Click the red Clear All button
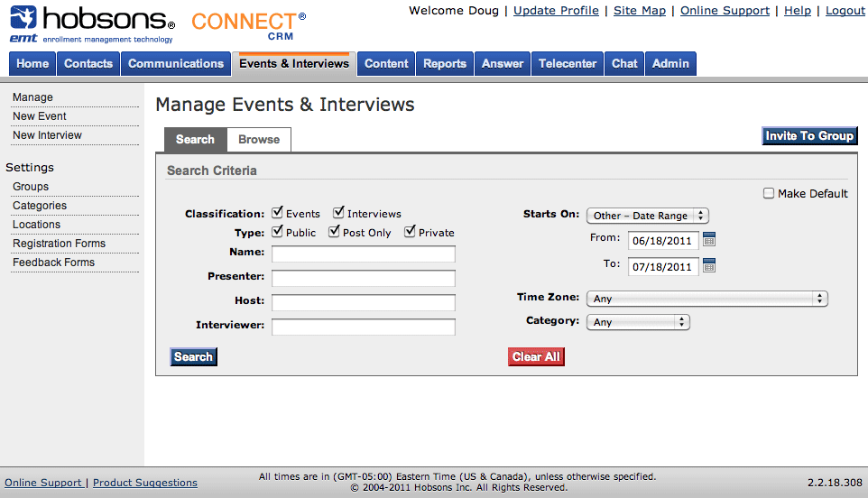The height and width of the screenshot is (498, 868). click(x=537, y=357)
